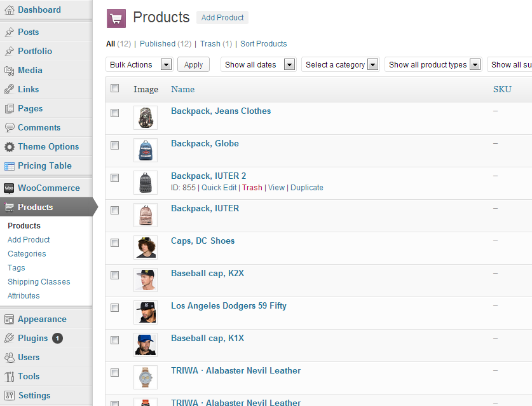This screenshot has height=406, width=532.
Task: Sort the table by Name column header
Action: tap(182, 90)
